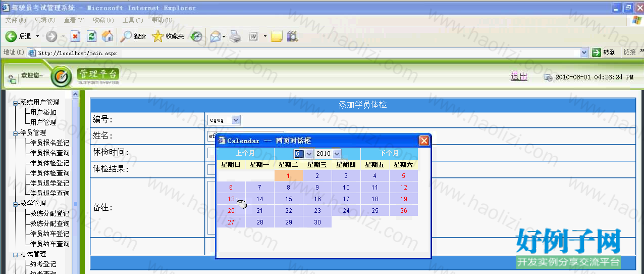Click the Forward arrow button
This screenshot has width=644, height=274.
pyautogui.click(x=51, y=36)
